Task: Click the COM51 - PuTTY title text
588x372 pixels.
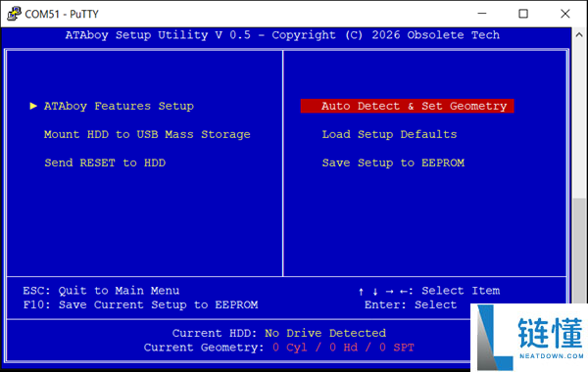Action: coord(62,15)
